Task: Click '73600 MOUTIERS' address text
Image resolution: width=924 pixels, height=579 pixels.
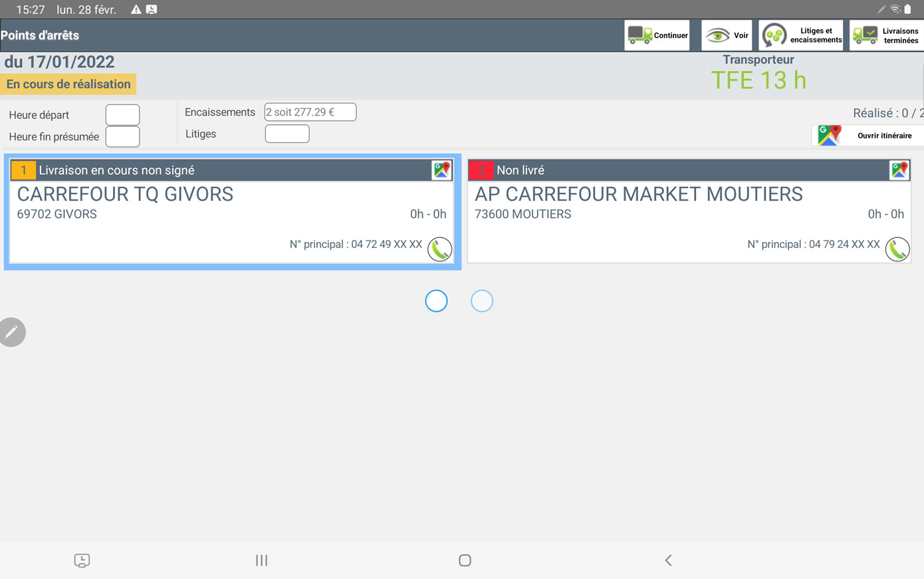Action: (522, 214)
